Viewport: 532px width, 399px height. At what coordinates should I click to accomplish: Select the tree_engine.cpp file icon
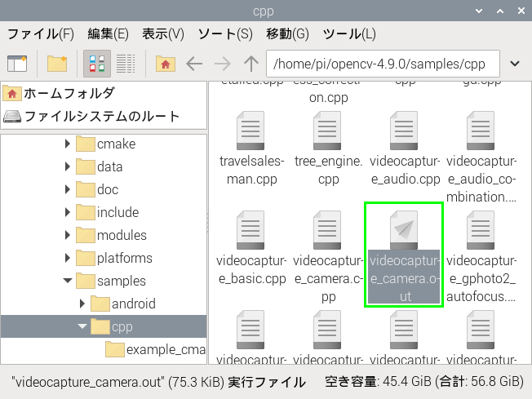click(327, 131)
